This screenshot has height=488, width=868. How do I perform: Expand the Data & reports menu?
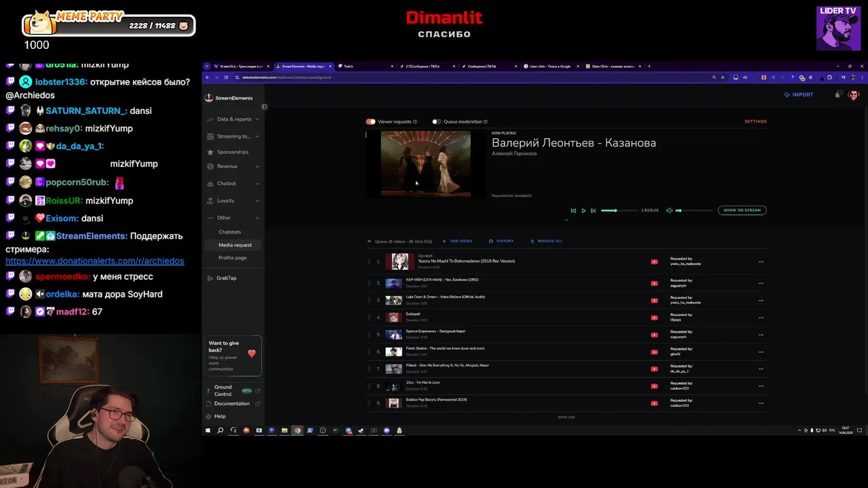(x=233, y=119)
